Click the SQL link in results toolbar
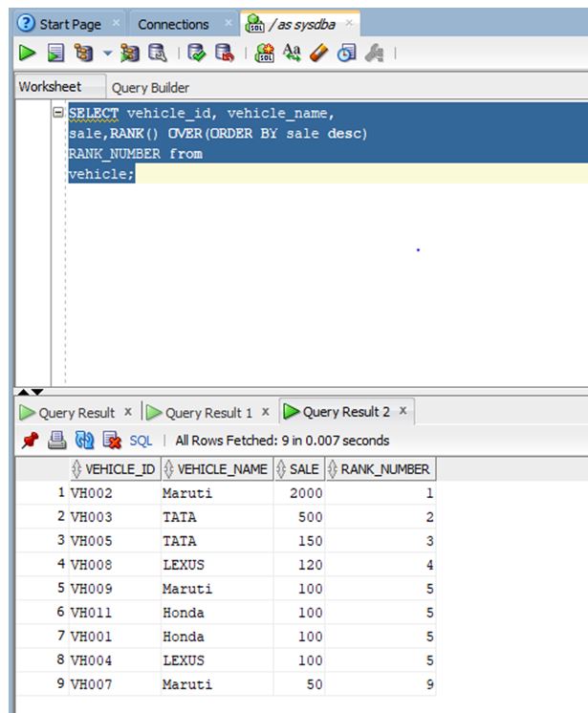This screenshot has width=588, height=713. [141, 441]
